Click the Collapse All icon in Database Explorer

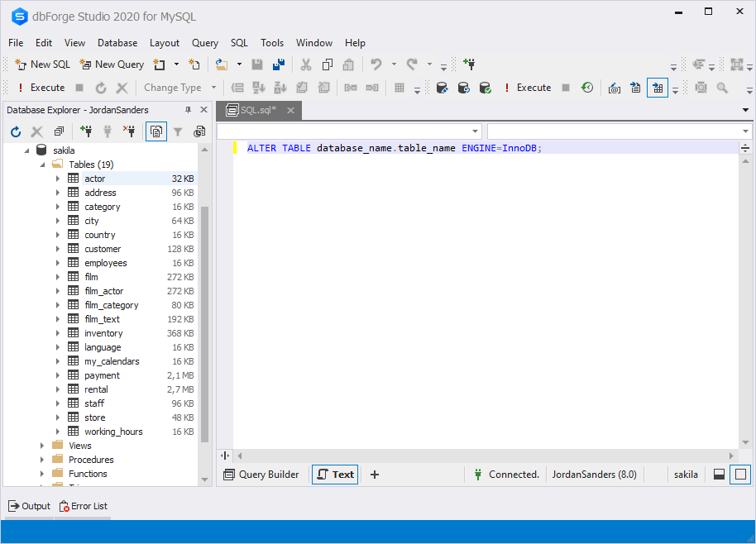[x=59, y=131]
